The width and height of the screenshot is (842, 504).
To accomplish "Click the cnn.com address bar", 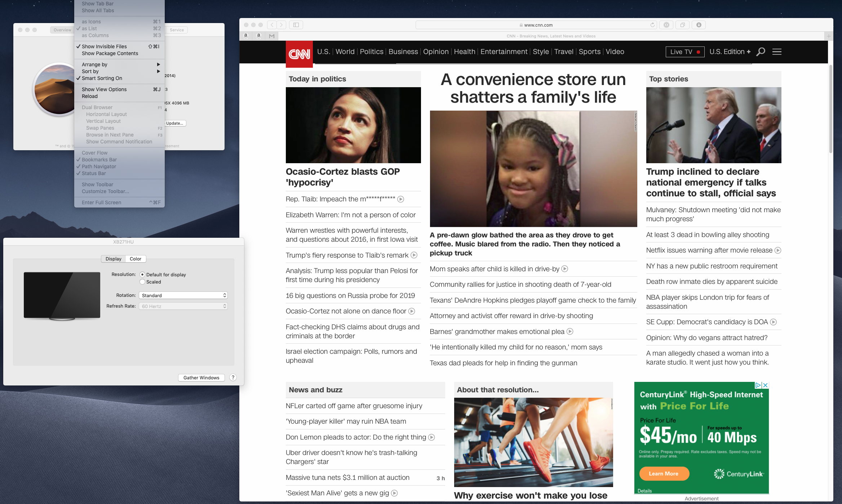I will [x=536, y=25].
